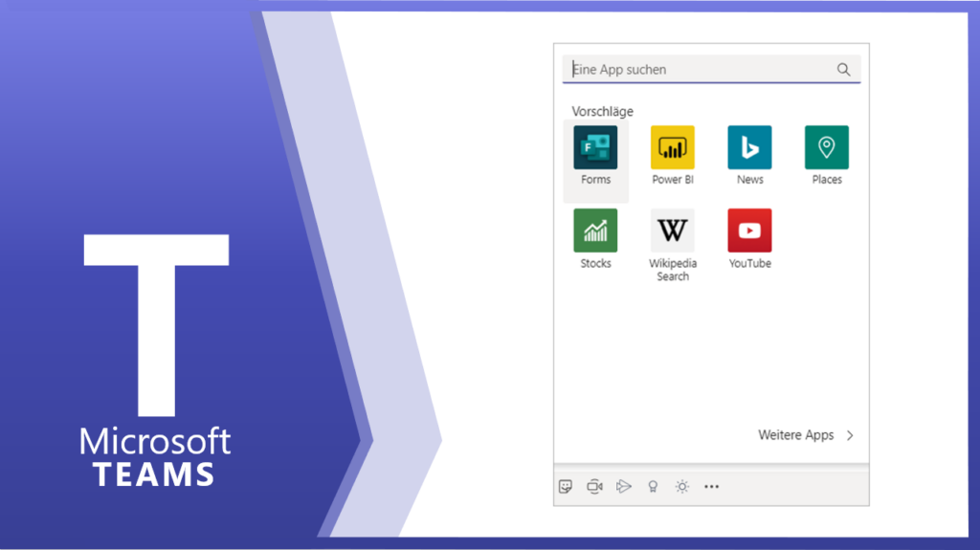Click the 'Places' label text
The image size is (980, 550).
(x=827, y=180)
